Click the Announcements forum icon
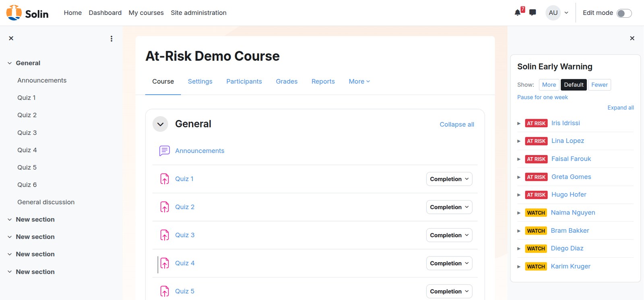The width and height of the screenshot is (644, 300). tap(165, 151)
